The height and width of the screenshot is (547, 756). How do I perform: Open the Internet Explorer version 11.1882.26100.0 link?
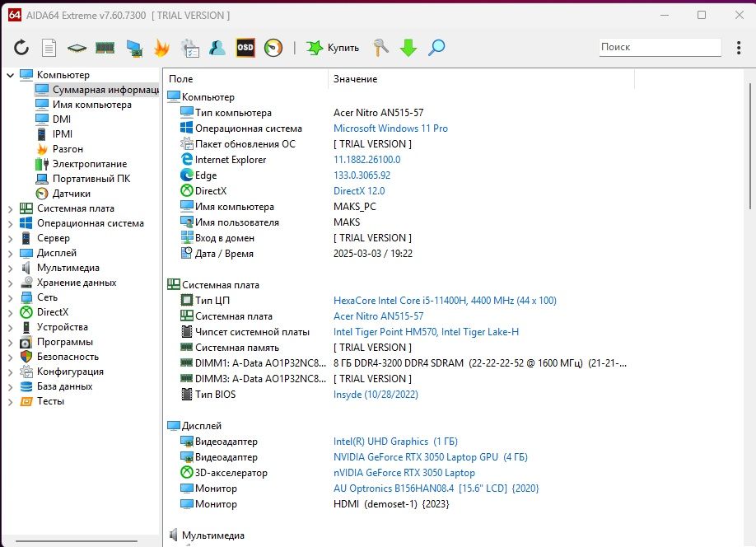click(367, 160)
